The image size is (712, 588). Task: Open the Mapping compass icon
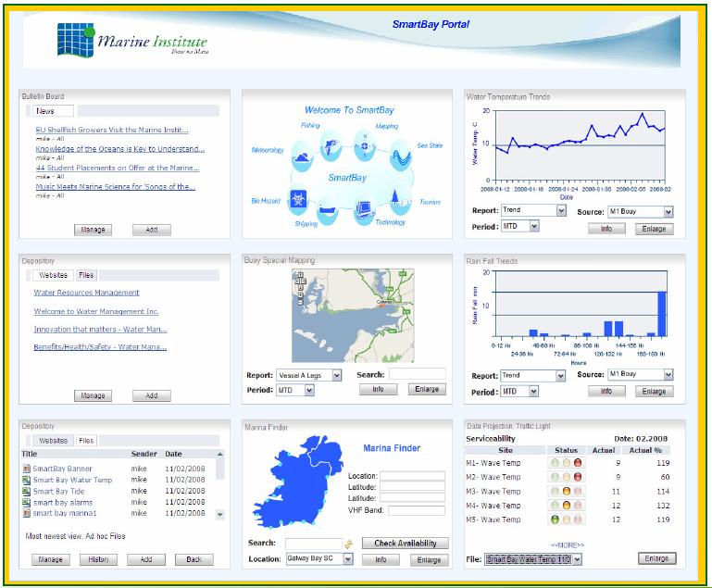pos(364,145)
